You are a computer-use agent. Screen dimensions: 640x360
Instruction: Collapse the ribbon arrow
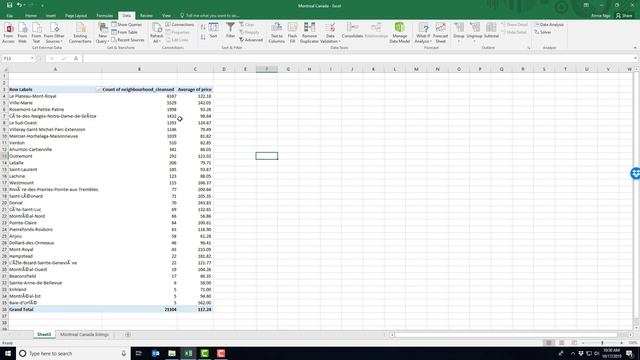[635, 48]
